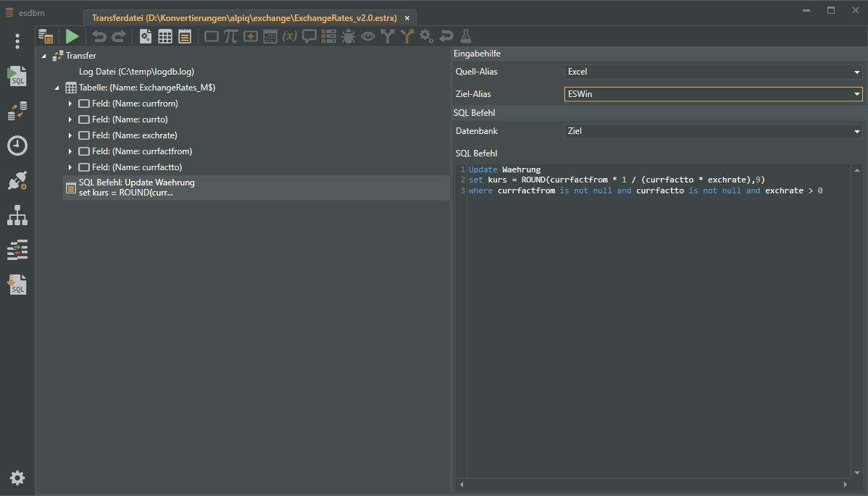
Task: Click the speech bubble comment icon
Action: click(309, 36)
